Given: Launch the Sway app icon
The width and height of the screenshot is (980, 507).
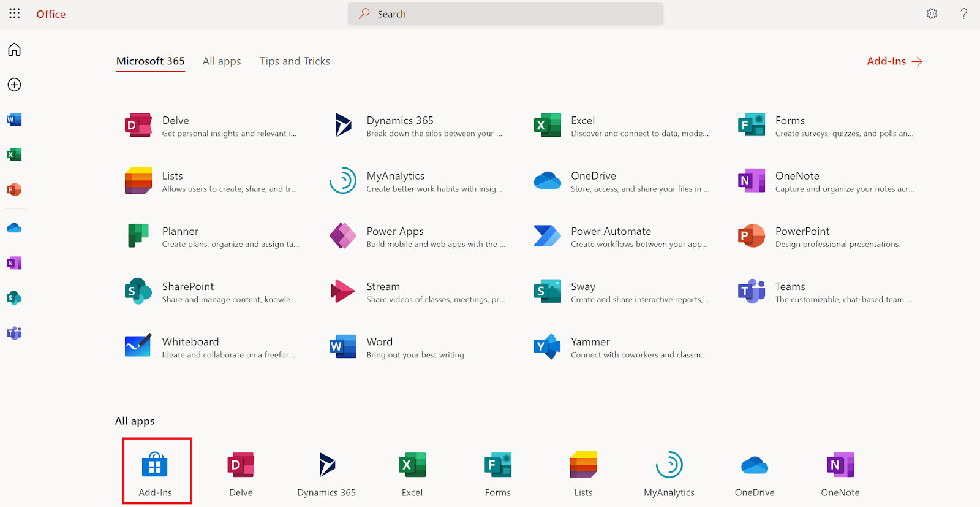Looking at the screenshot, I should [x=548, y=291].
